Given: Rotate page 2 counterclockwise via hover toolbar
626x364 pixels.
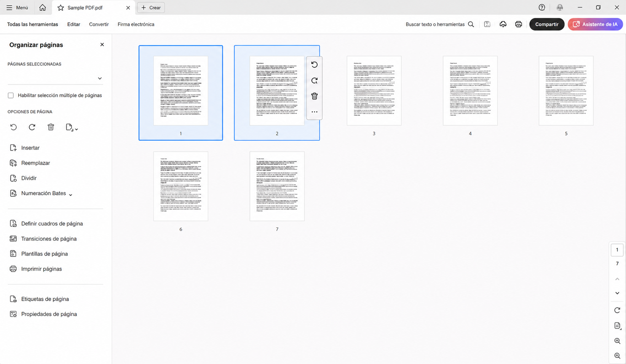Looking at the screenshot, I should click(314, 65).
